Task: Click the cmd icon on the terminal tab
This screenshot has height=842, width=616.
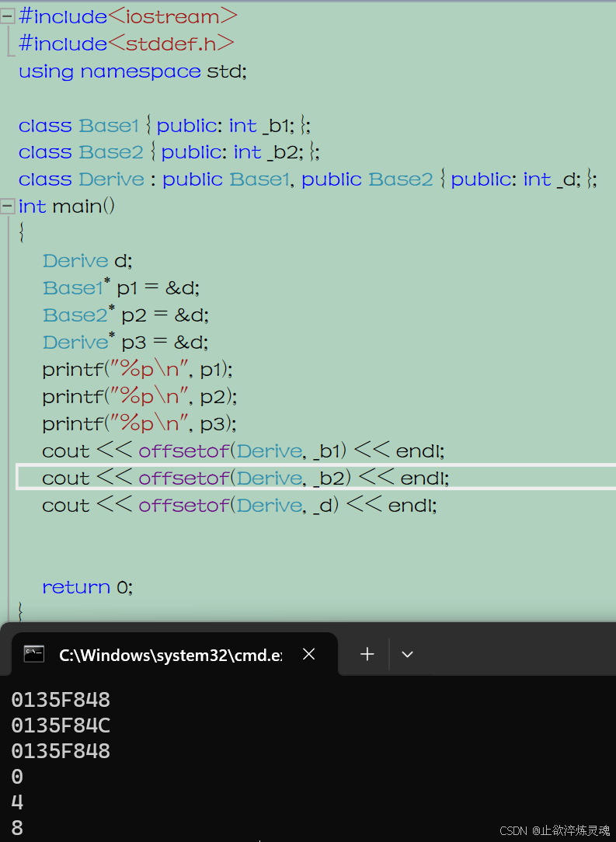Action: 33,654
